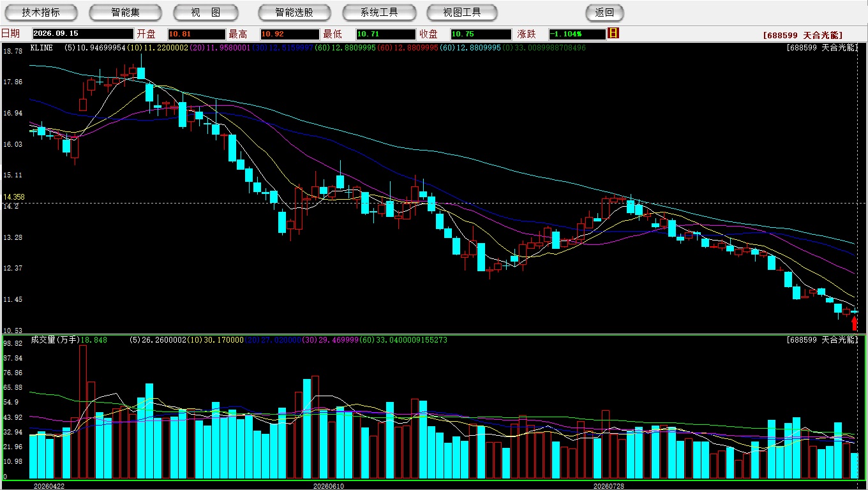Click the volume panel 688599 天合光能 label
Viewport: 868px width, 490px height.
click(x=822, y=340)
